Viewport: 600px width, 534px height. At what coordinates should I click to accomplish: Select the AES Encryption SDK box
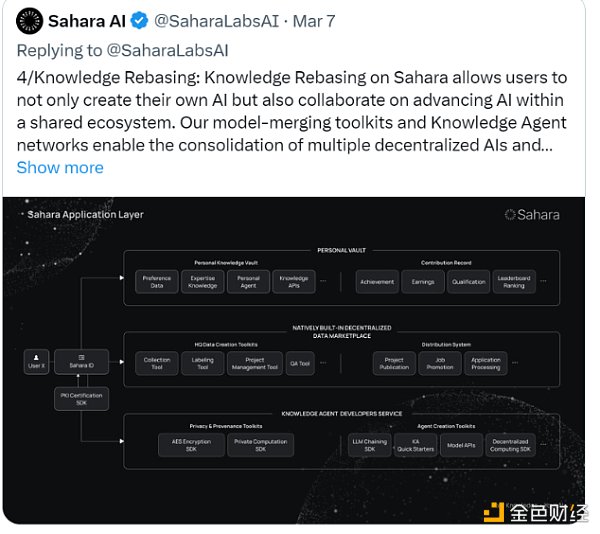click(191, 445)
